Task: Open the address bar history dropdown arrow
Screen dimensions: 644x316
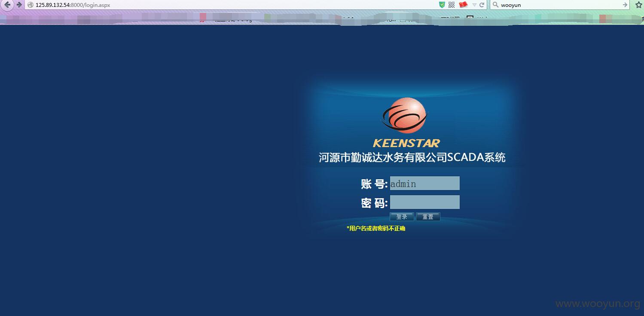Action: [474, 5]
